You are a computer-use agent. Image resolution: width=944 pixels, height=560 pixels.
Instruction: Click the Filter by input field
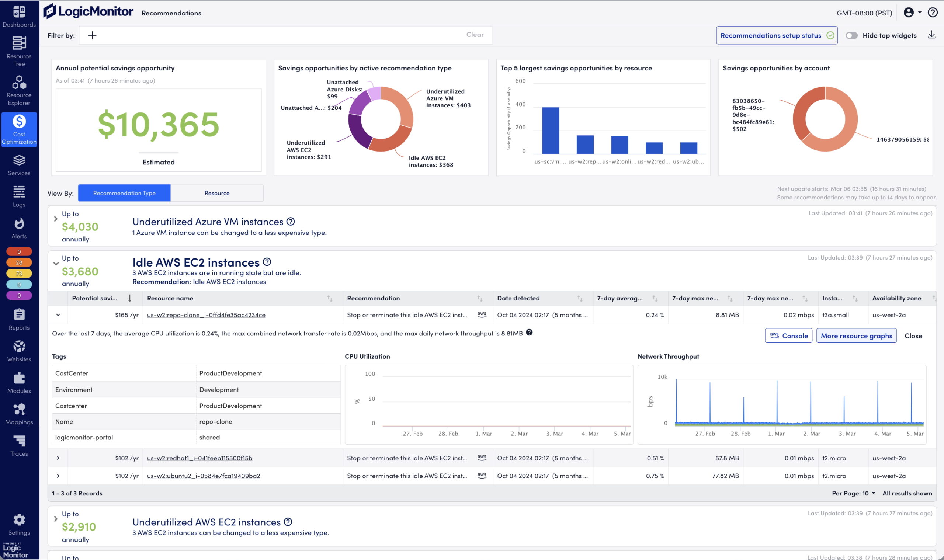pos(279,35)
